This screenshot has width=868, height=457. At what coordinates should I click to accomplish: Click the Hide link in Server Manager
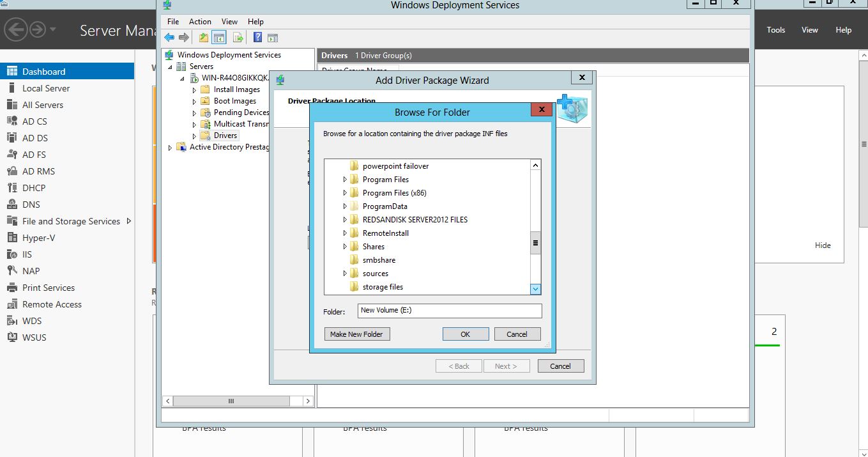point(823,245)
